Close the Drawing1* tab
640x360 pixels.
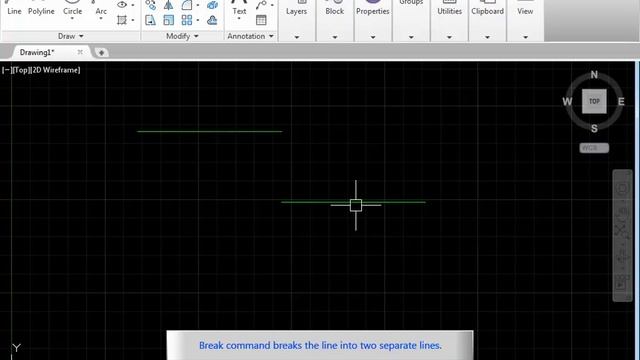tap(80, 52)
